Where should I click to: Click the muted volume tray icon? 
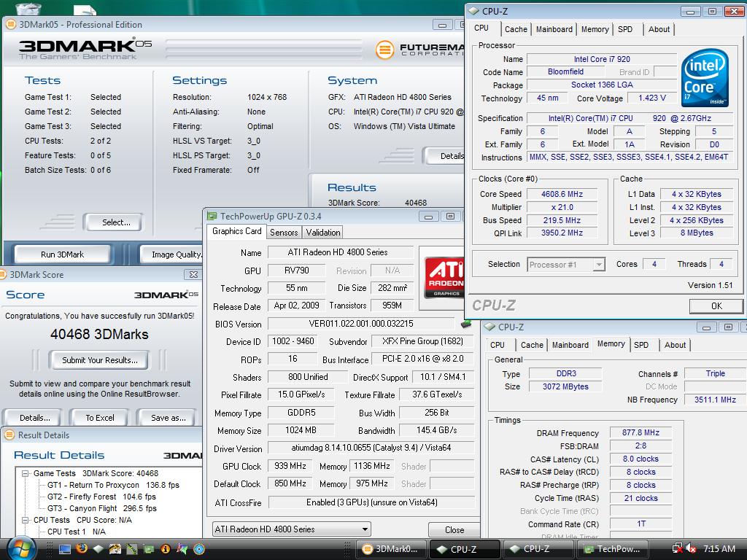(691, 549)
